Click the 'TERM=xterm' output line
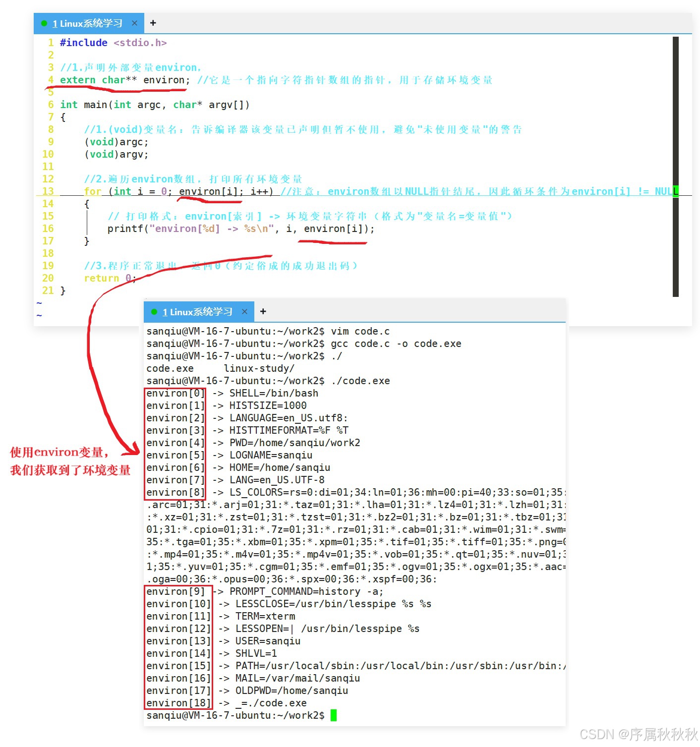 (221, 616)
